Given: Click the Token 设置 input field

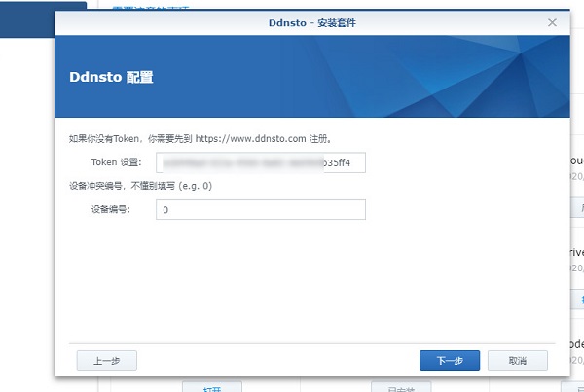Looking at the screenshot, I should click(261, 162).
